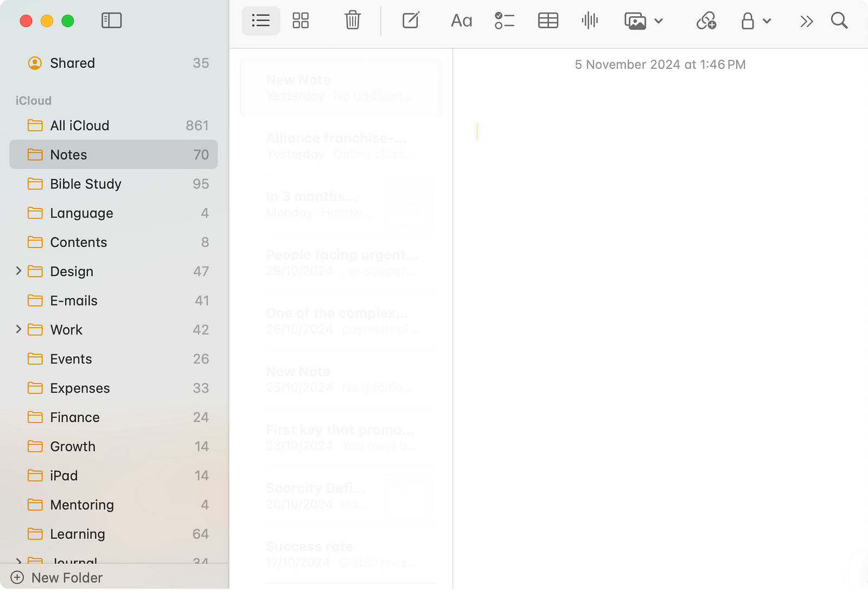Click the 'In 3 months' note thumbnail

point(408,204)
